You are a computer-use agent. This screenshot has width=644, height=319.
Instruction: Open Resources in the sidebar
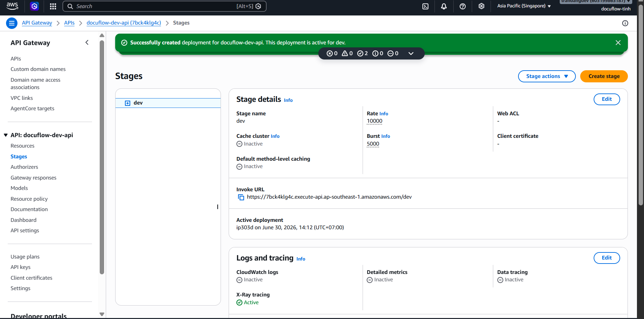(22, 146)
